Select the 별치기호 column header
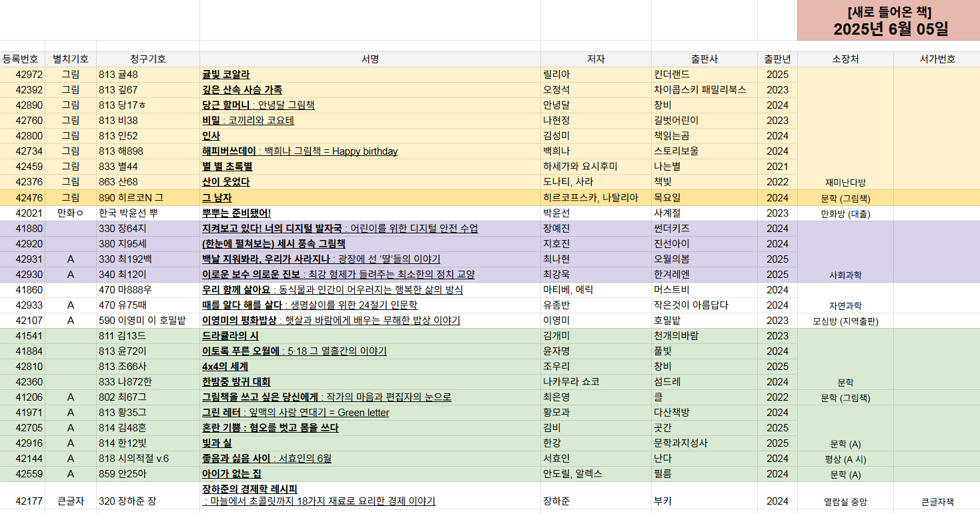 [x=71, y=59]
